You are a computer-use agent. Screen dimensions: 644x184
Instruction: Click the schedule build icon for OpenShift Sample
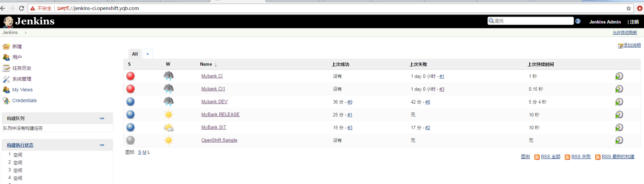click(x=619, y=140)
